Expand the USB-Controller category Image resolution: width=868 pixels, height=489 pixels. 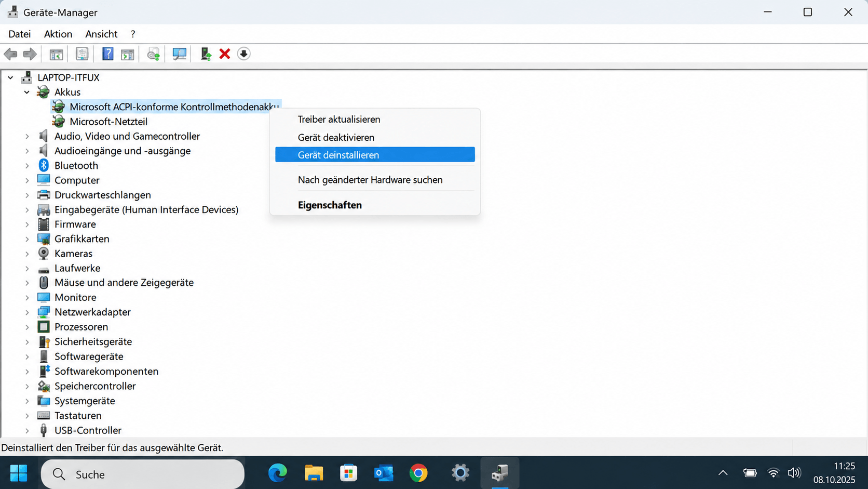click(x=27, y=430)
